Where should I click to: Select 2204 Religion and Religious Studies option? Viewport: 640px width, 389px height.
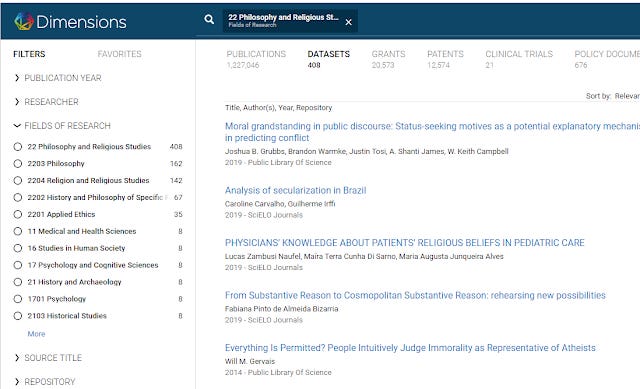pyautogui.click(x=18, y=180)
